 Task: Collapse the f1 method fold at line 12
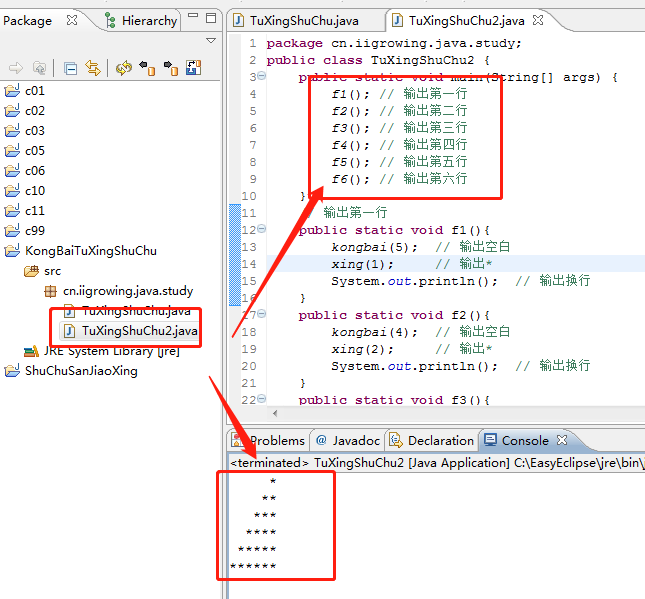[262, 229]
